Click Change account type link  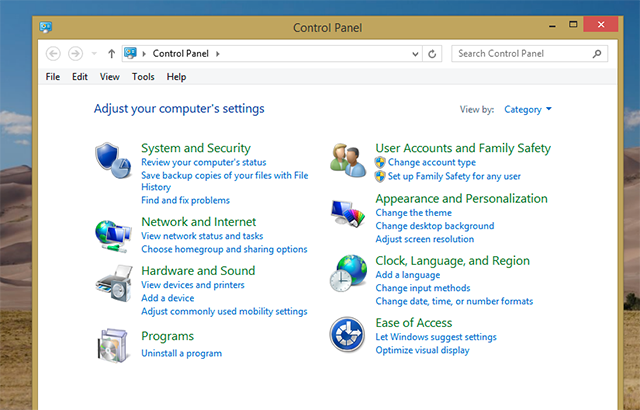(431, 162)
